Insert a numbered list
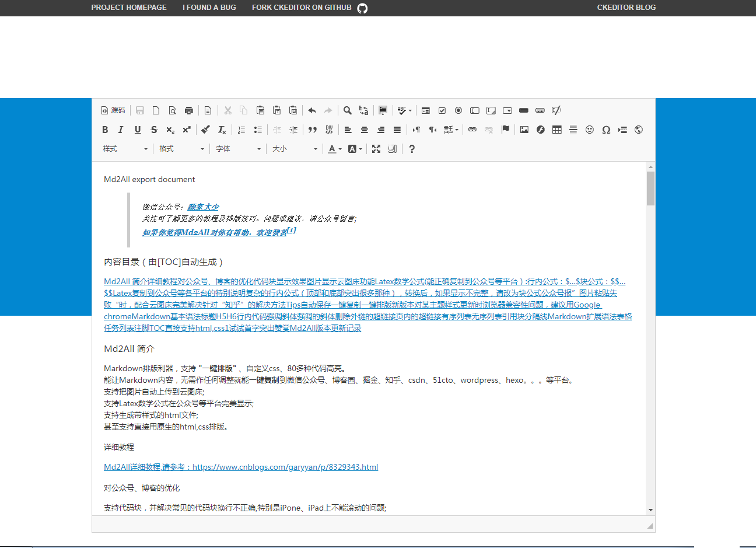The width and height of the screenshot is (756, 548). tap(242, 130)
